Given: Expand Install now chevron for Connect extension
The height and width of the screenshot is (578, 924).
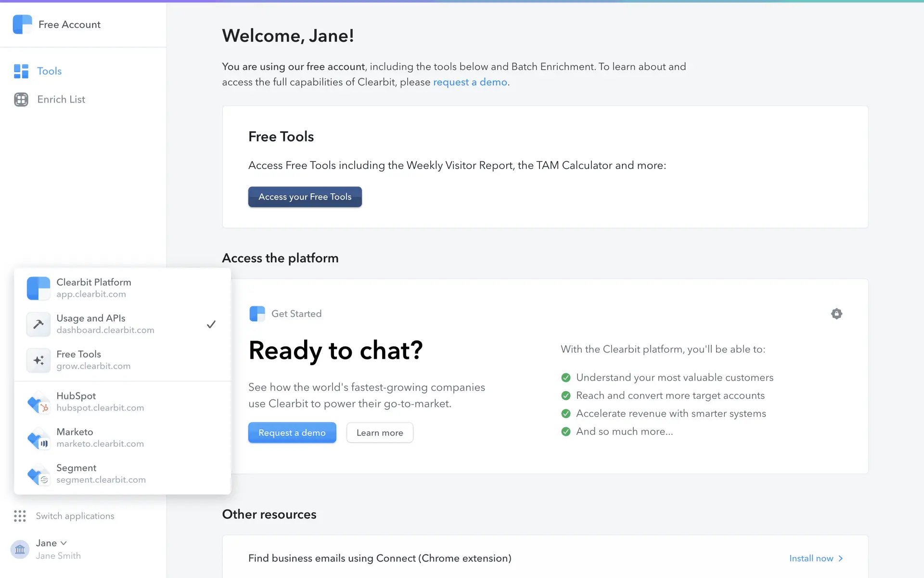Looking at the screenshot, I should click(x=841, y=558).
